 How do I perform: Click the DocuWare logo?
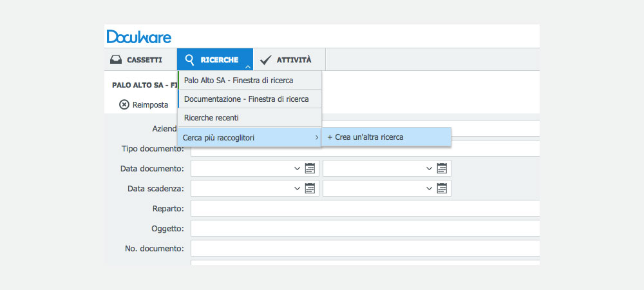tap(139, 37)
